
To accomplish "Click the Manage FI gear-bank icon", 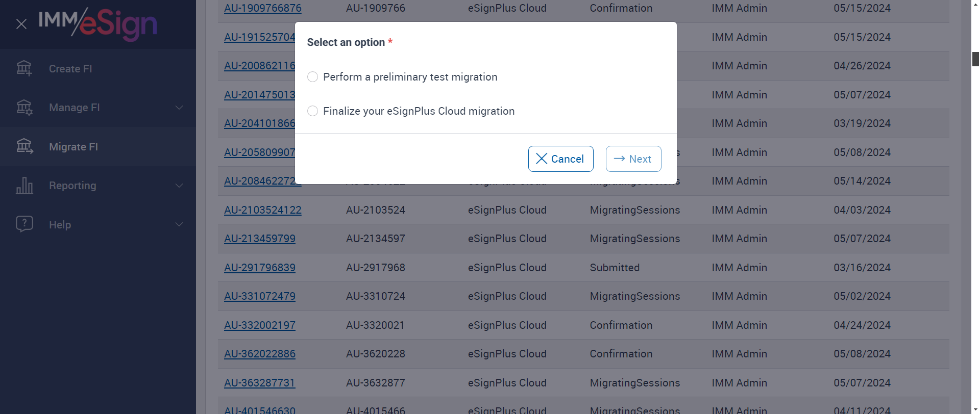I will (24, 108).
